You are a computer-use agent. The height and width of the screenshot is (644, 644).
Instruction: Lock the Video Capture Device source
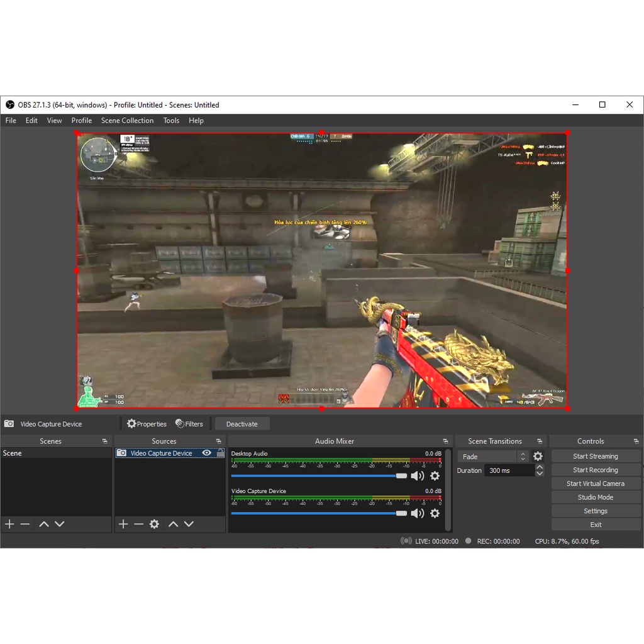tap(219, 453)
